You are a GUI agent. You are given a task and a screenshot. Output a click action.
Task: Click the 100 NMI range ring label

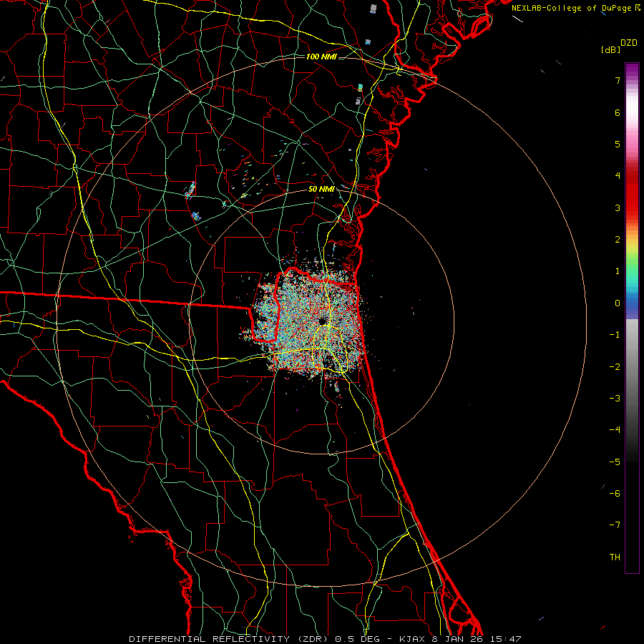tap(321, 57)
